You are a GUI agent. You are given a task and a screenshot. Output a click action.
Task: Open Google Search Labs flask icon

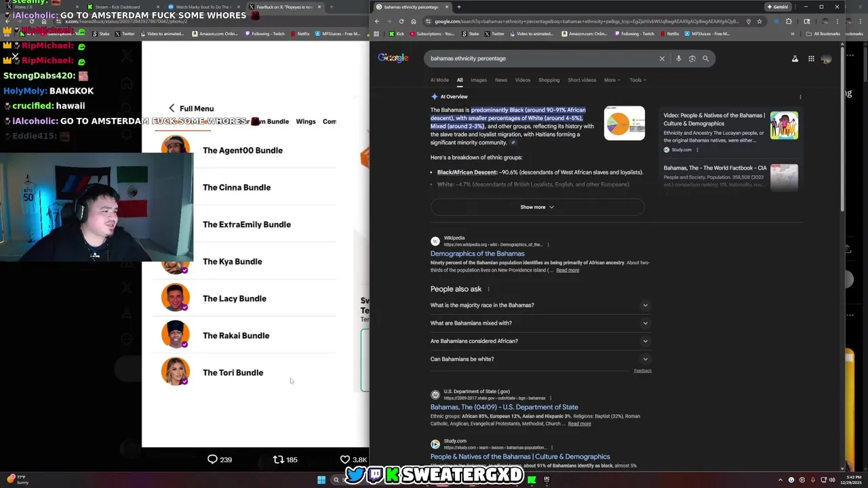[x=795, y=59]
